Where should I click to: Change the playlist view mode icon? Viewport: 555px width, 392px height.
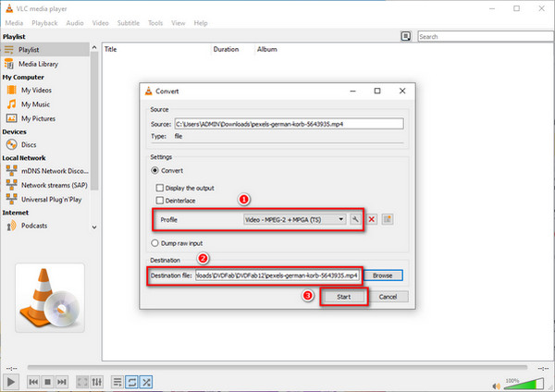(406, 36)
